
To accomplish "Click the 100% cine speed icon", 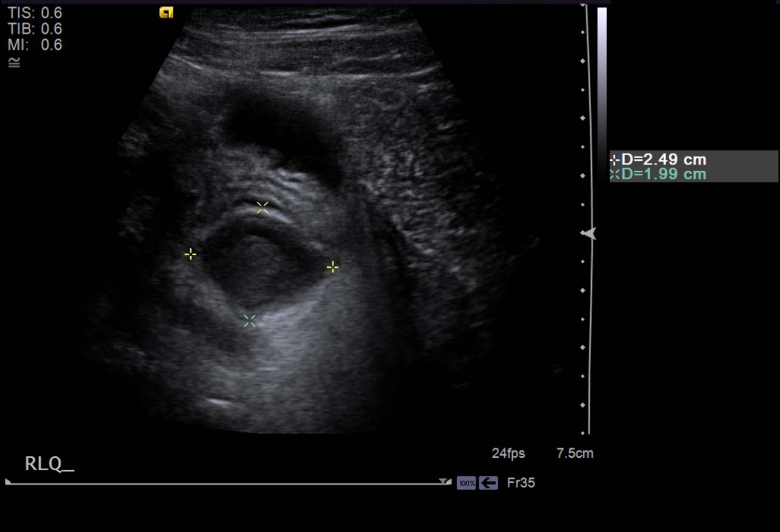I will coord(466,483).
